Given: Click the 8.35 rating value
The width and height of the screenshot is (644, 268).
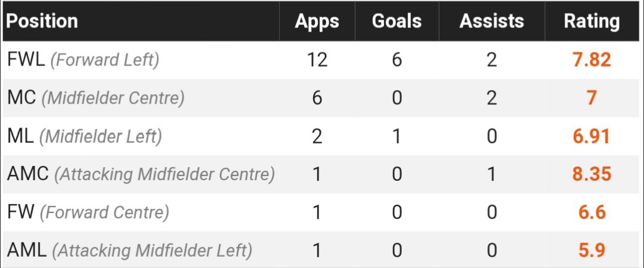Looking at the screenshot, I should pos(592,174).
